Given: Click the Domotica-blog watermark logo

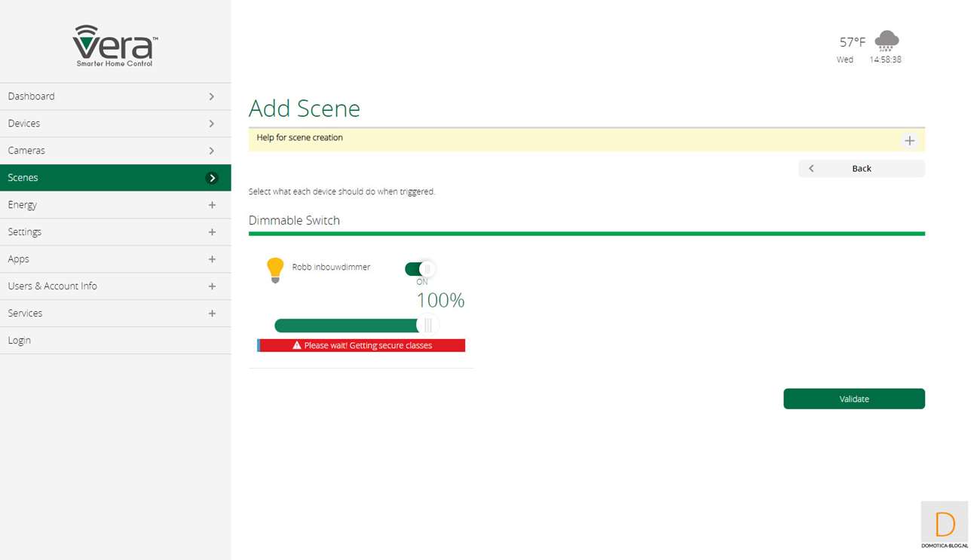Looking at the screenshot, I should tap(944, 525).
